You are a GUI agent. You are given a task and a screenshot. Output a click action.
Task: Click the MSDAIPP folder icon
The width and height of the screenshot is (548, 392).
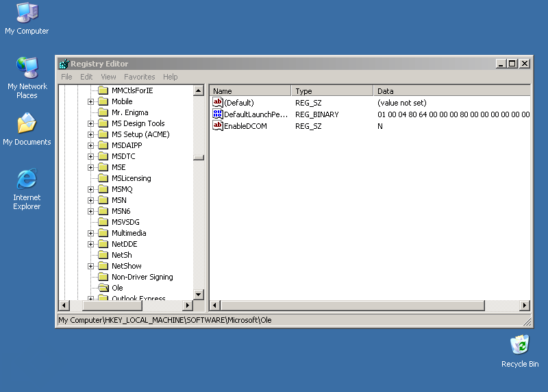(103, 145)
